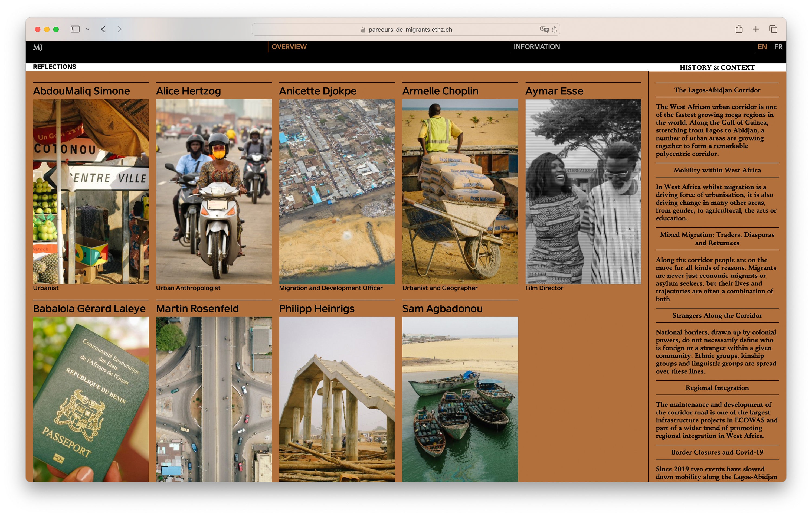Show the tab overview icon

773,29
